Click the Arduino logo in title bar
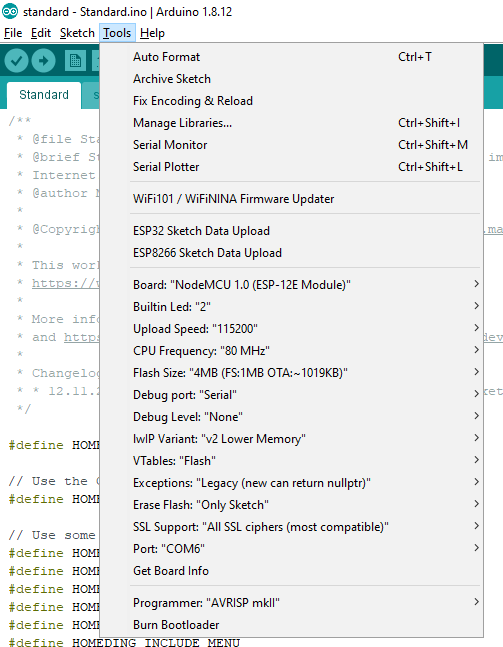The image size is (503, 647). tap(9, 11)
